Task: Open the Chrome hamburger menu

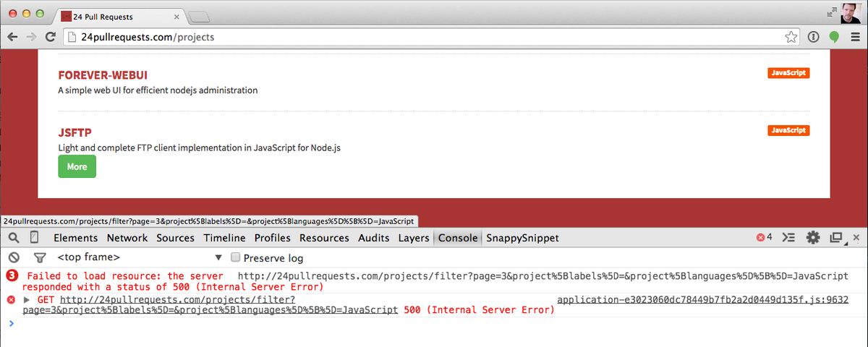Action: pos(854,37)
